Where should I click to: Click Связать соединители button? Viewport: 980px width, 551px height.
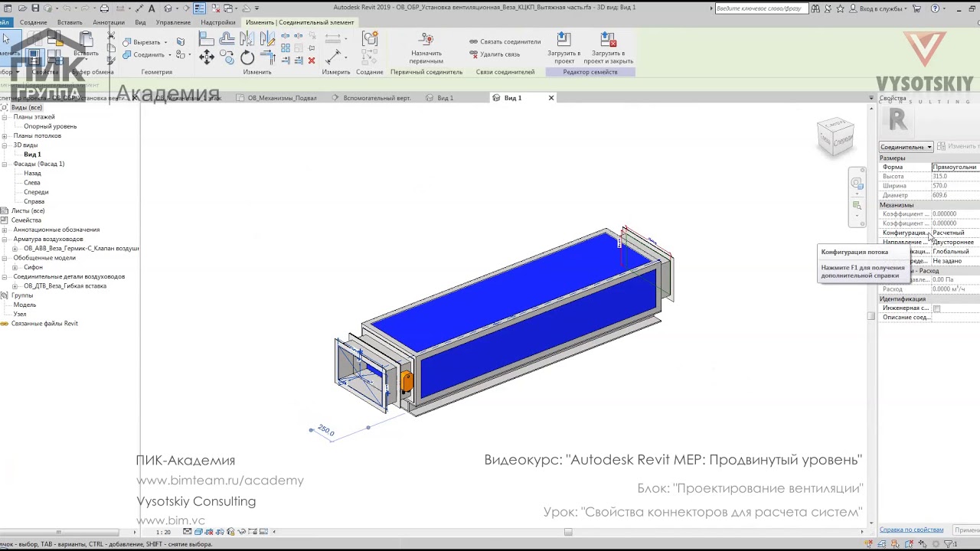505,42
